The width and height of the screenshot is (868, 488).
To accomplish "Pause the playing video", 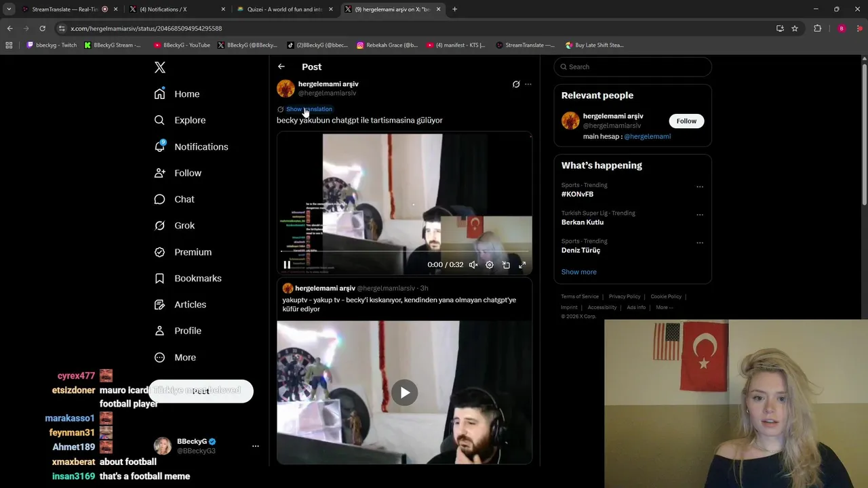I will 287,265.
